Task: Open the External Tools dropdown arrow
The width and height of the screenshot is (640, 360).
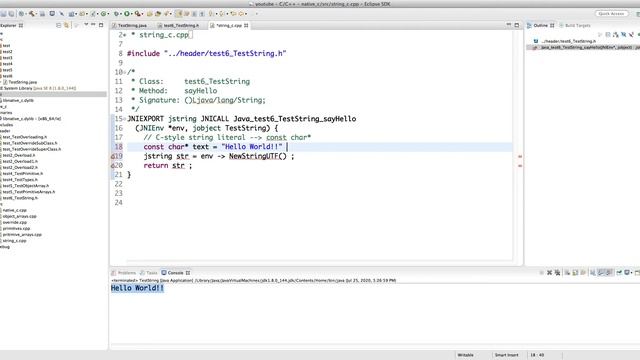Action: coord(143,14)
